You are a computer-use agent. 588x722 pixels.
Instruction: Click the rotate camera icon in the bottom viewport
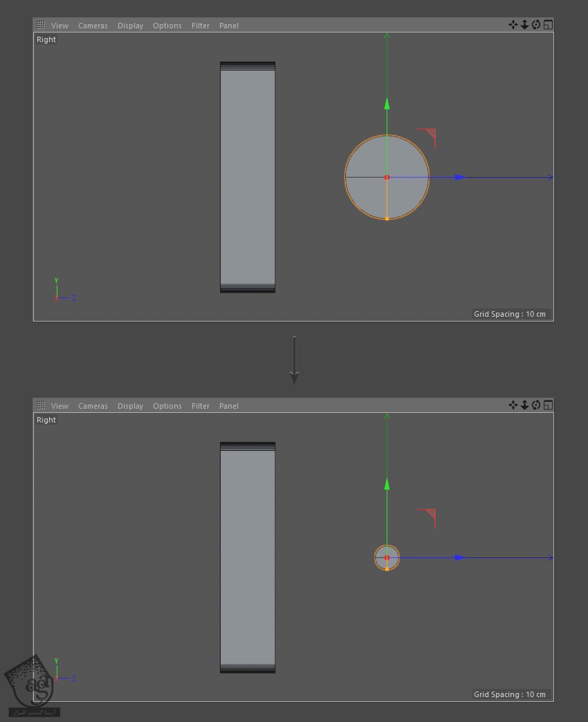pos(536,405)
